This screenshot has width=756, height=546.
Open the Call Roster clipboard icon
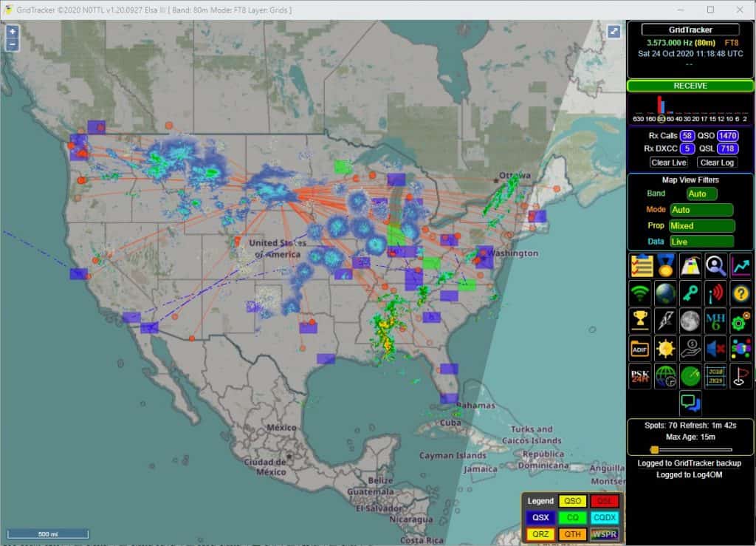click(639, 265)
